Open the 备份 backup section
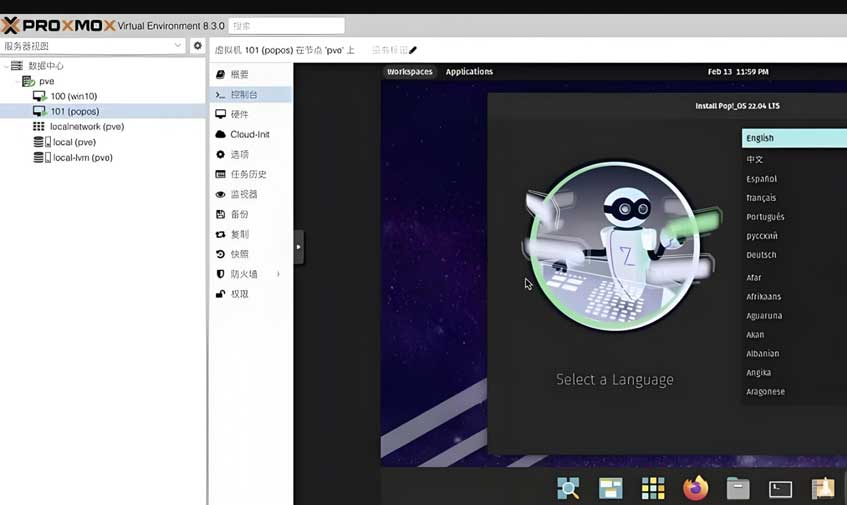This screenshot has width=847, height=505. [239, 214]
